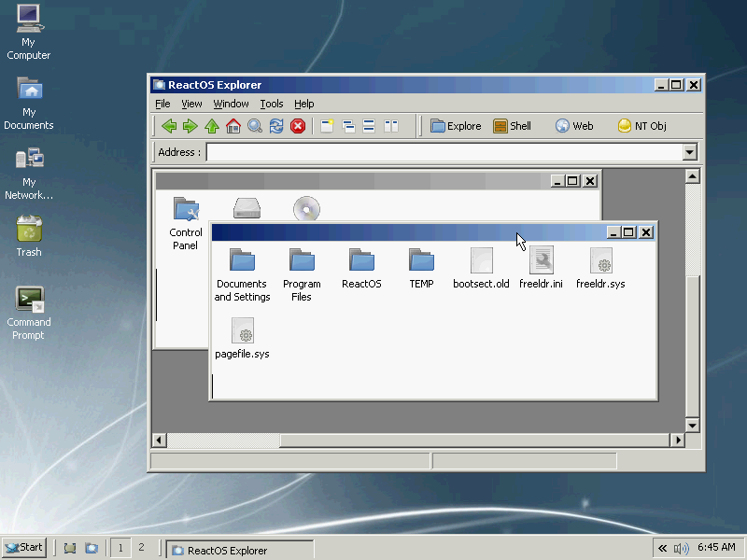
Task: Click the Web button
Action: click(574, 126)
